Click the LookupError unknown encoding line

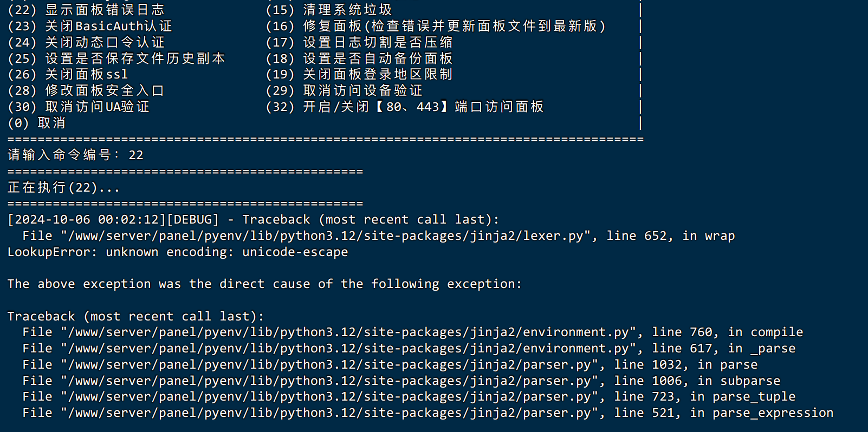click(x=178, y=252)
